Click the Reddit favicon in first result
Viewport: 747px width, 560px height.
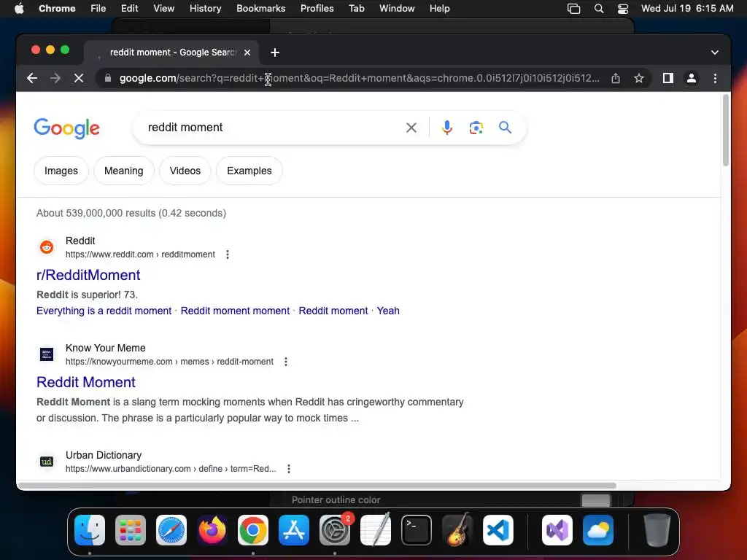tap(47, 247)
